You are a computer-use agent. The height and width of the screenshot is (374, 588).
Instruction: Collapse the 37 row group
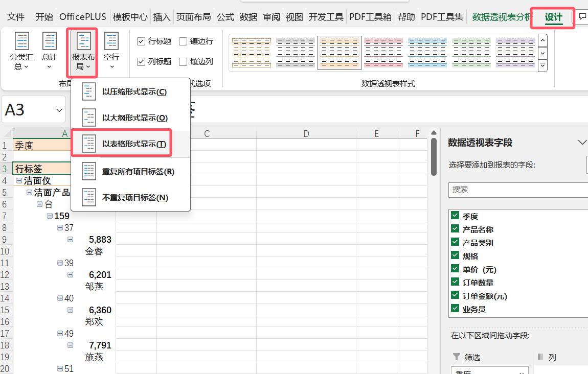pyautogui.click(x=60, y=227)
